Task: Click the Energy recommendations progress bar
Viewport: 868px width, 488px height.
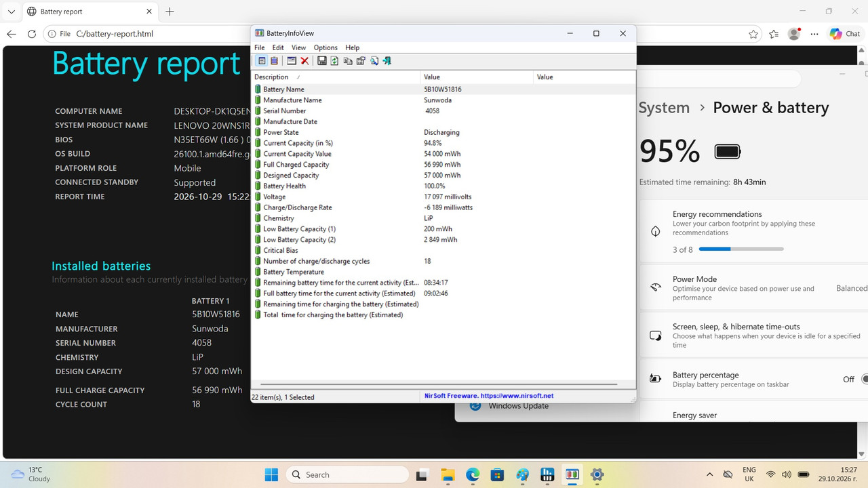Action: [741, 249]
